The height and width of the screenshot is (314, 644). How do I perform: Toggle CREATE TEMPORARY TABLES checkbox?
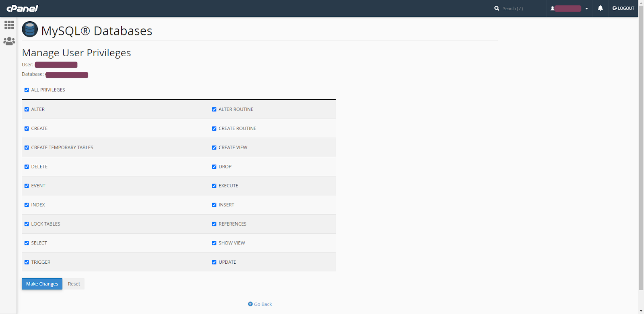pyautogui.click(x=27, y=148)
